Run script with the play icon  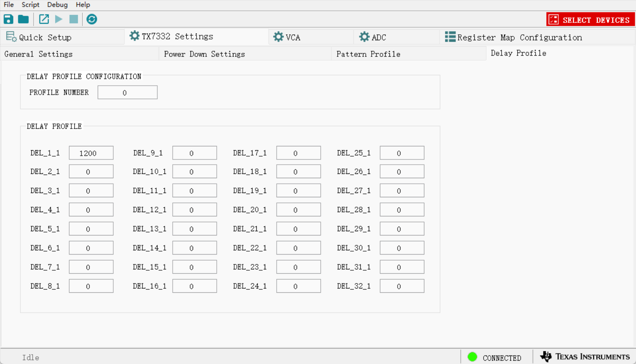pos(59,20)
